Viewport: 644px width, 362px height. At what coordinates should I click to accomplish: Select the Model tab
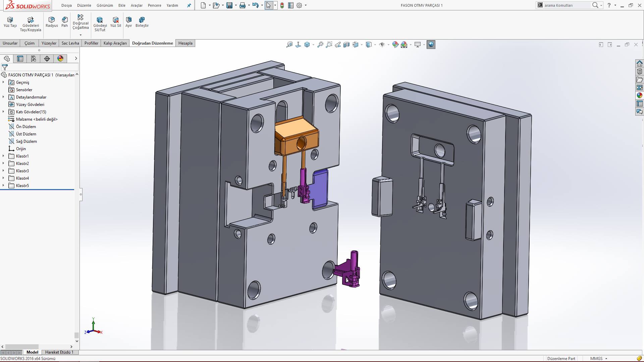(x=32, y=352)
